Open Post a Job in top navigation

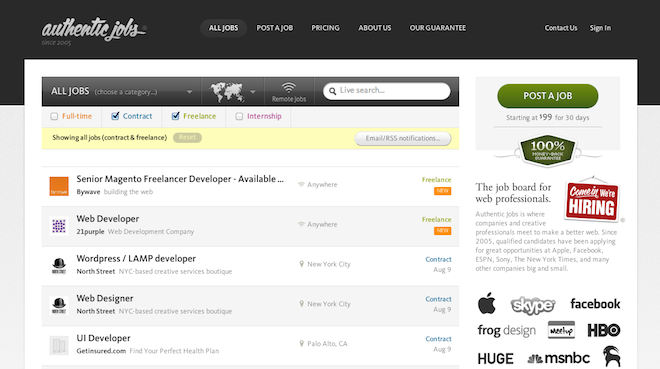275,28
